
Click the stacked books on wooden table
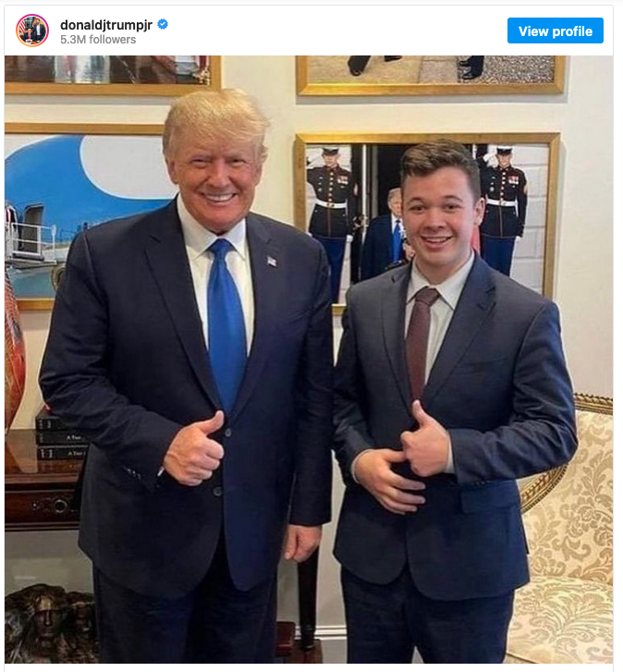pyautogui.click(x=60, y=434)
